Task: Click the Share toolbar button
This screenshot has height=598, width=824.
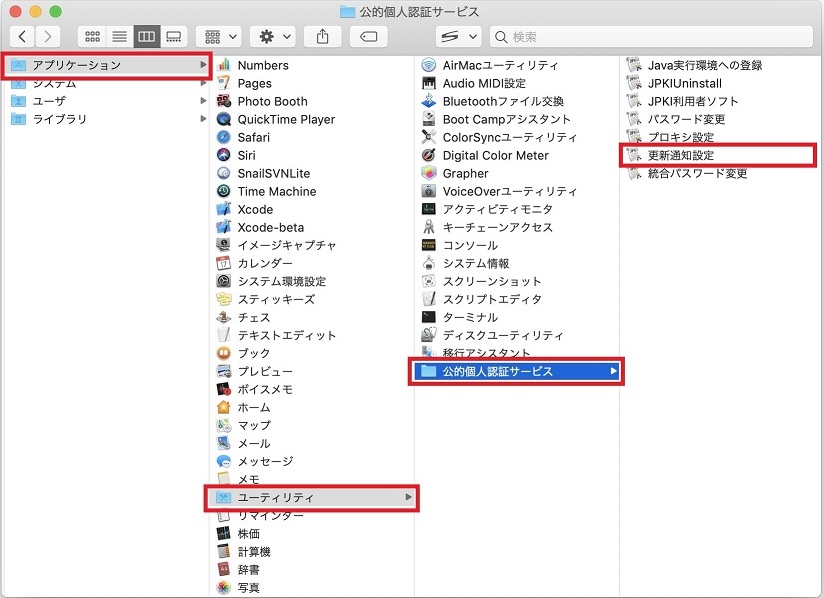Action: (x=323, y=37)
